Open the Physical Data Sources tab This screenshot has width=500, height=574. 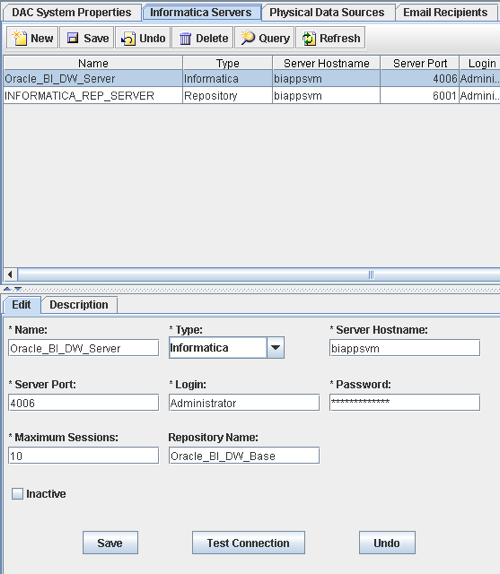pos(327,12)
